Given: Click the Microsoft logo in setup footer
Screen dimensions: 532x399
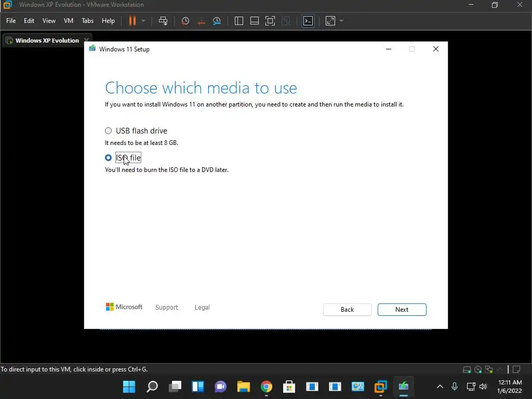Looking at the screenshot, I should (x=124, y=307).
